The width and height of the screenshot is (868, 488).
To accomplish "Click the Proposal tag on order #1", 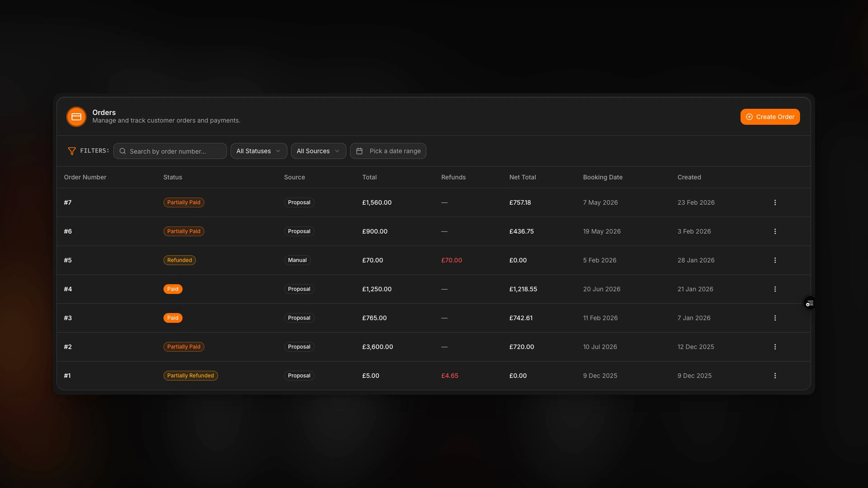I will click(x=299, y=375).
